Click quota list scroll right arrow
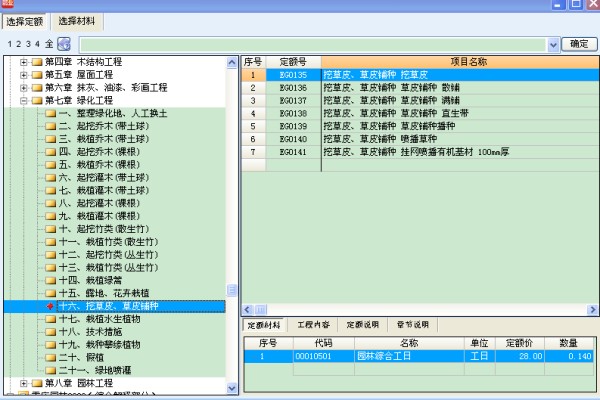The width and height of the screenshot is (600, 400). [x=593, y=309]
